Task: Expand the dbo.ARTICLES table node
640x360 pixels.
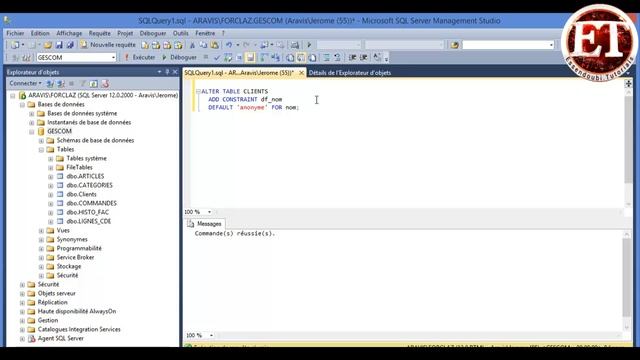Action: (51, 177)
